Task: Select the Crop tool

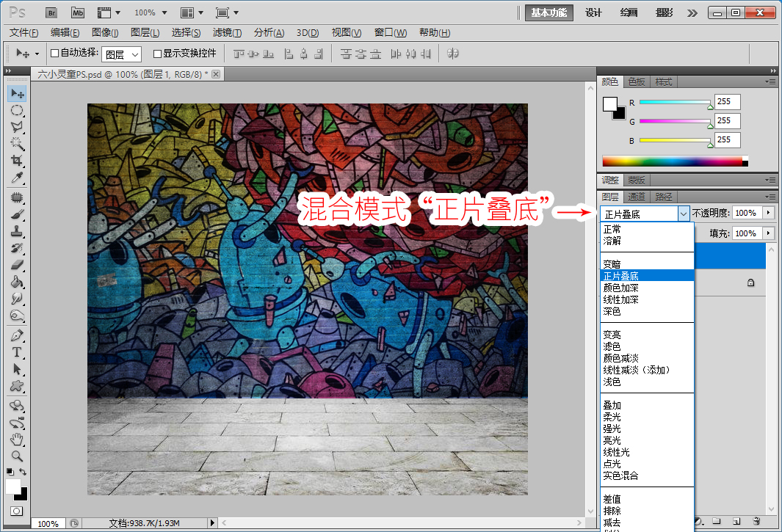Action: coord(17,161)
